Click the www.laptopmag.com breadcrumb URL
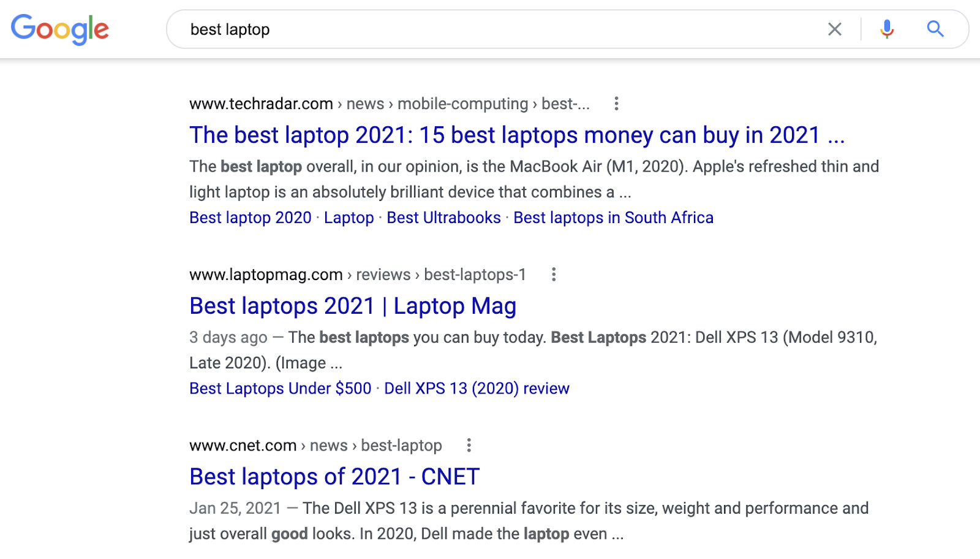The width and height of the screenshot is (980, 559). click(266, 275)
